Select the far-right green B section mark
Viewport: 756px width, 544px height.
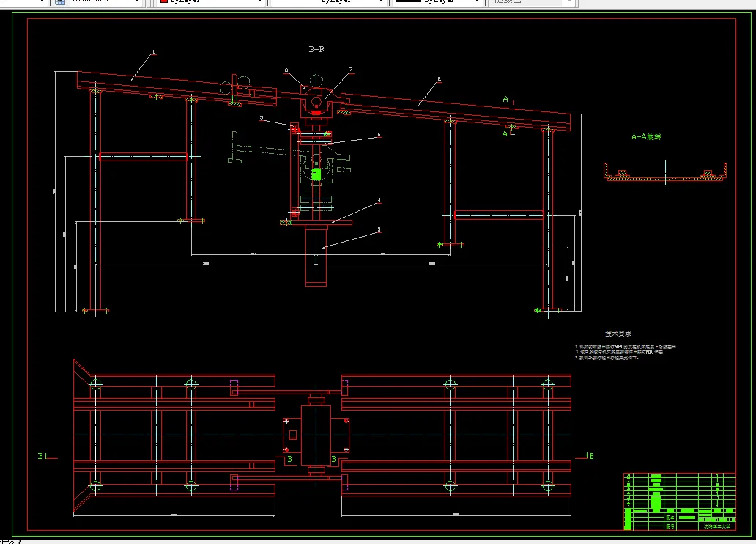[591, 456]
